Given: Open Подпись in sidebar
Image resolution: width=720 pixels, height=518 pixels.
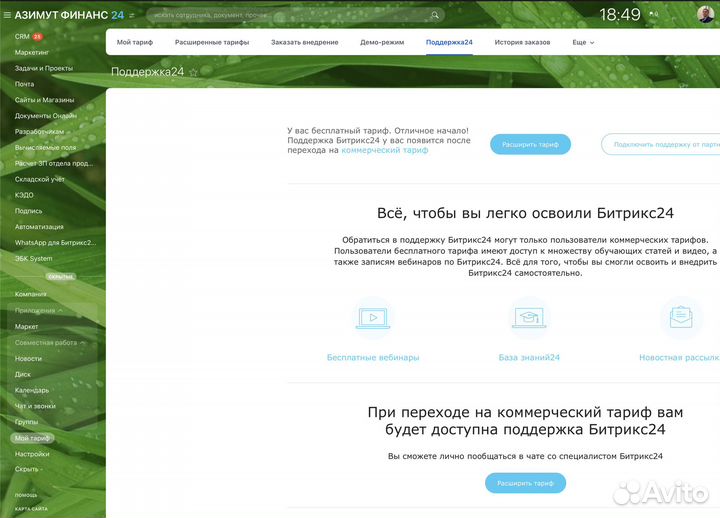Looking at the screenshot, I should pyautogui.click(x=28, y=211).
